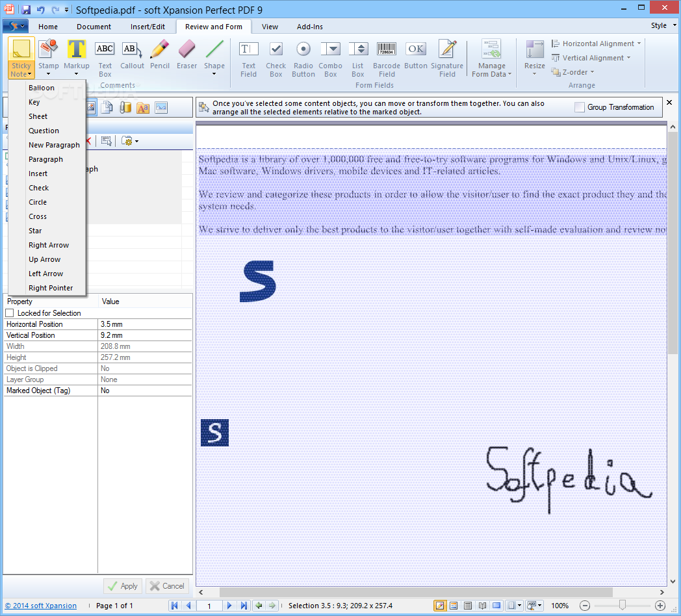Click the Save icon in title bar
This screenshot has width=681, height=616.
[25, 9]
